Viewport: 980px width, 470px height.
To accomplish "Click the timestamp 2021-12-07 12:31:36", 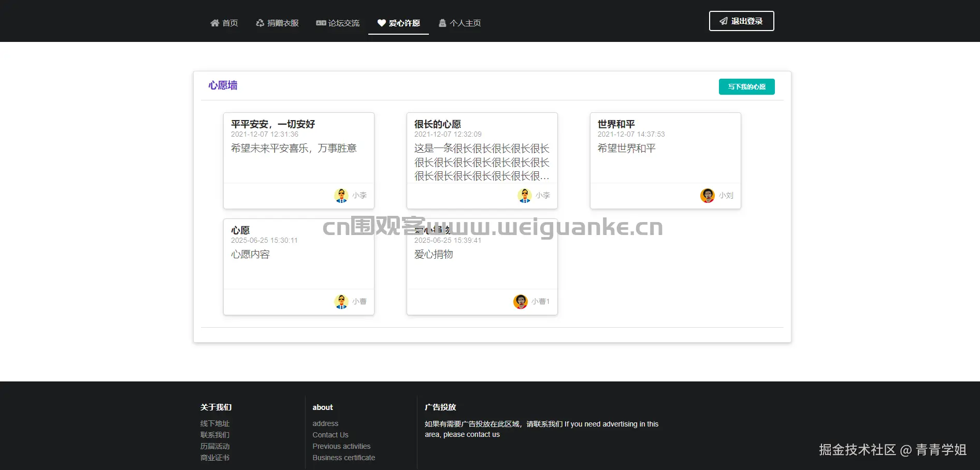I will pyautogui.click(x=265, y=134).
